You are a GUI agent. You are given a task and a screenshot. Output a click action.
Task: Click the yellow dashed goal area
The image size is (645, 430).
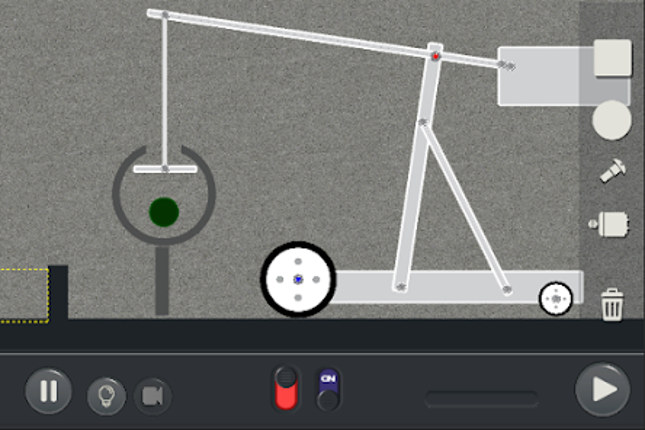pos(24,295)
